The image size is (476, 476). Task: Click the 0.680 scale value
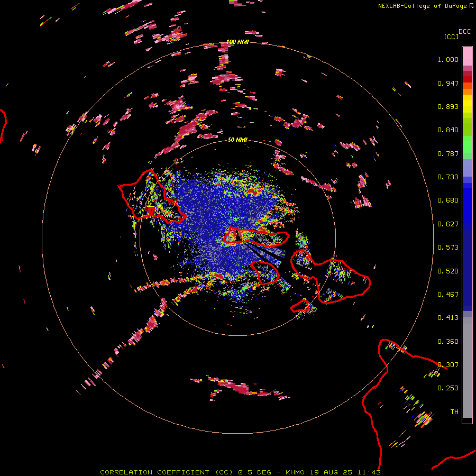448,200
